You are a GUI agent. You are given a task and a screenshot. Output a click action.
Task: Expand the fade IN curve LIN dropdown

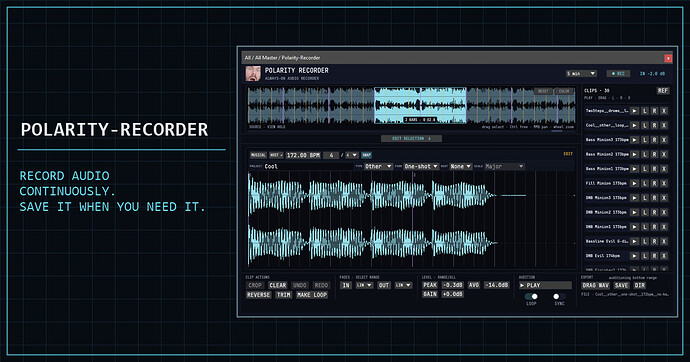click(x=364, y=285)
